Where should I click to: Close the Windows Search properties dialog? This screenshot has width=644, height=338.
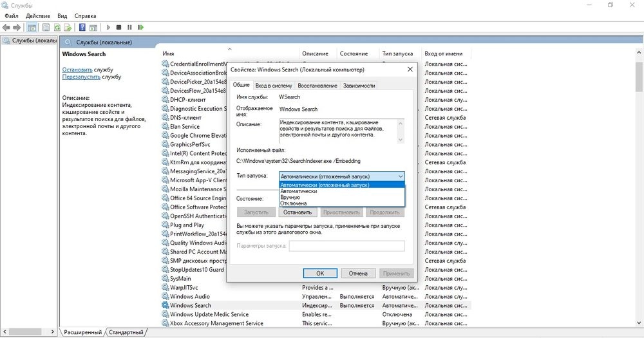[x=410, y=70]
